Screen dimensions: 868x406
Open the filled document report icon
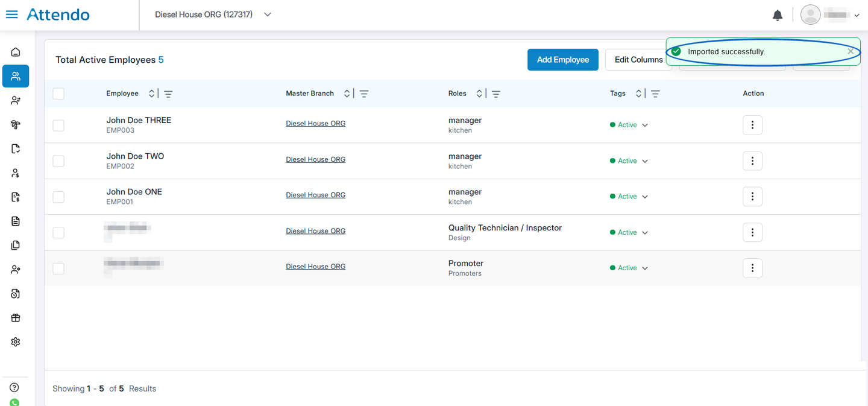click(16, 221)
